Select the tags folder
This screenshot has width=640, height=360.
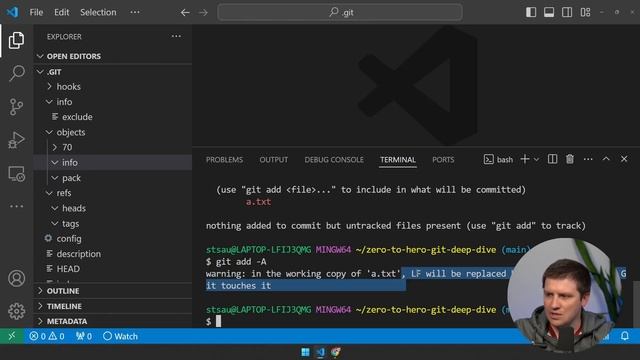pyautogui.click(x=113, y=224)
